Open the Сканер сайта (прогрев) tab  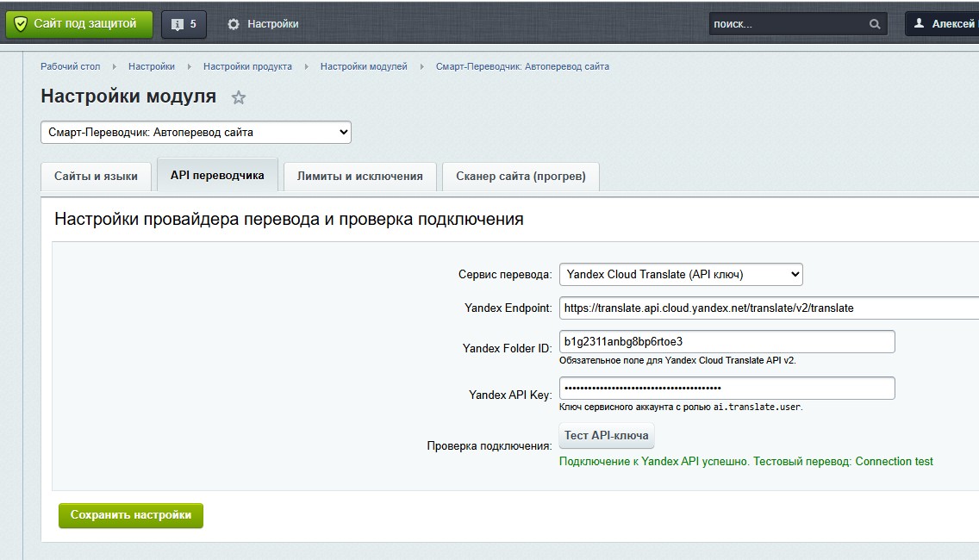(521, 176)
